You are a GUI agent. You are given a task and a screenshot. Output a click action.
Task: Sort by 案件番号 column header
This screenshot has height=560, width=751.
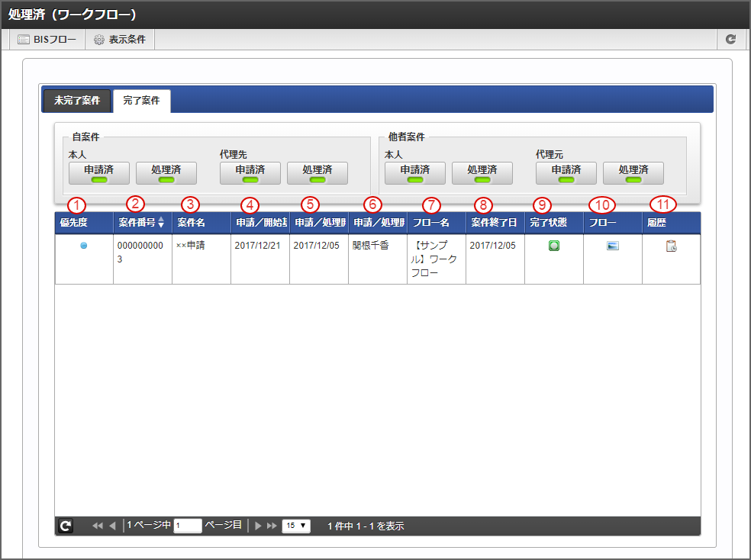point(142,223)
